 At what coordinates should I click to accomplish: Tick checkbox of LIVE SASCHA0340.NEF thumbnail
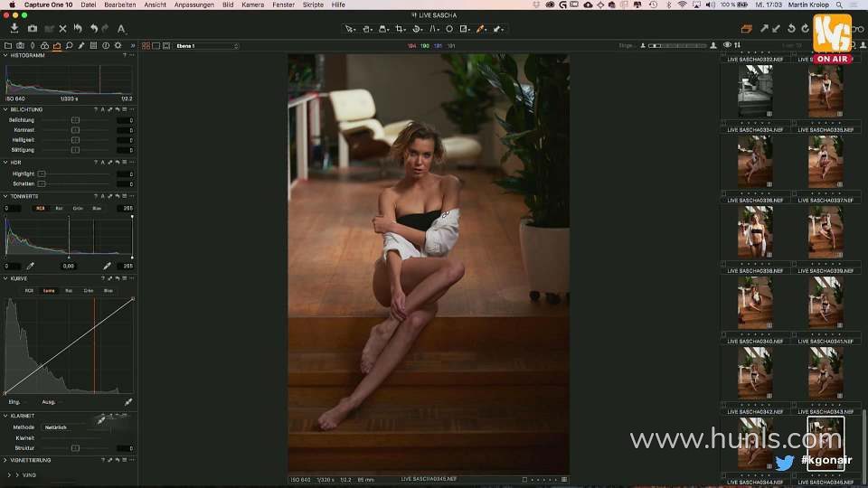pyautogui.click(x=723, y=334)
